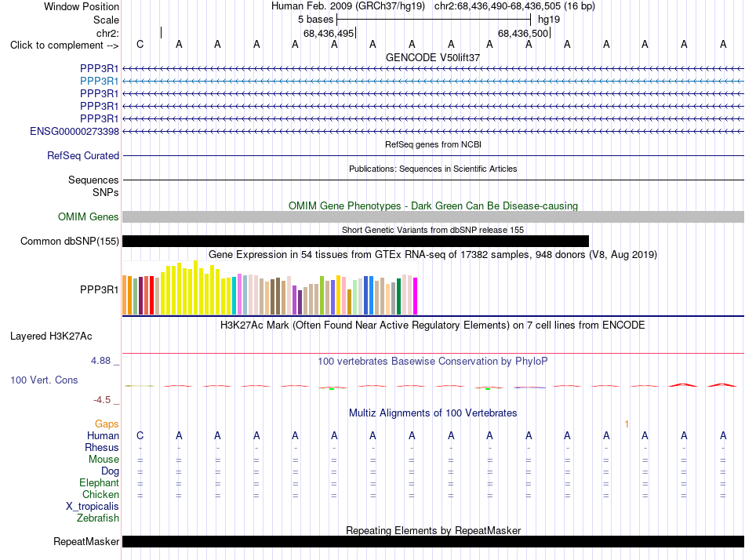Screen dimensions: 745x560
Task: Select the Common dbSNP(155) black bar
Action: pyautogui.click(x=355, y=241)
